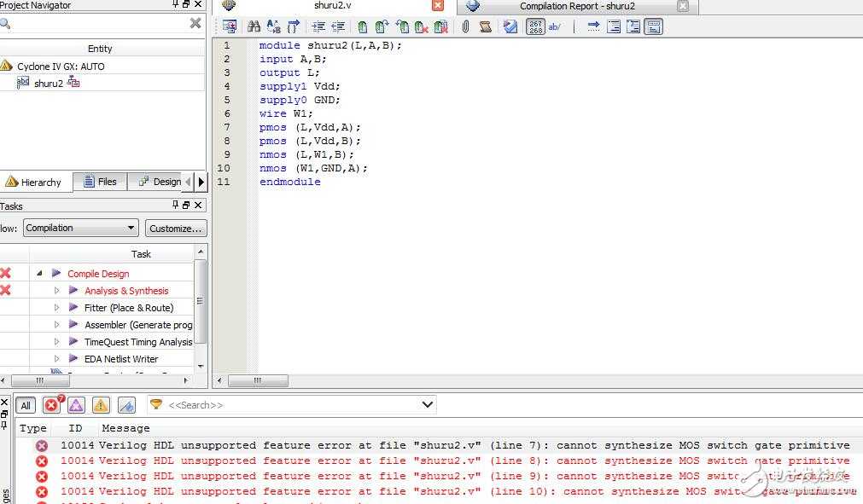Switch to the Files tab
Image resolution: width=863 pixels, height=504 pixels.
coord(100,182)
